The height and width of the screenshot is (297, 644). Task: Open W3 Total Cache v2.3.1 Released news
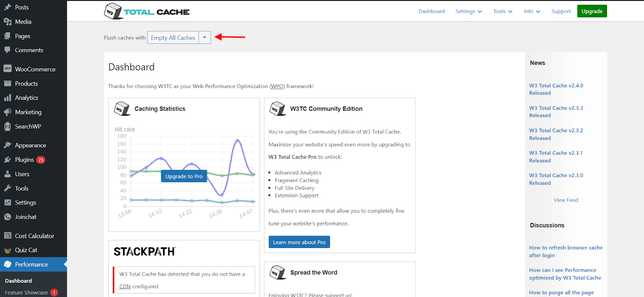556,157
